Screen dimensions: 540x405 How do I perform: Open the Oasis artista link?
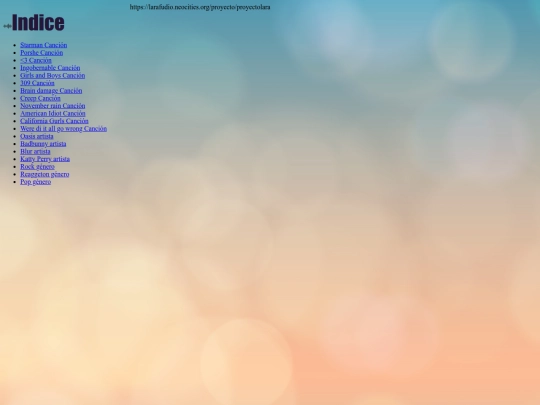(x=37, y=136)
